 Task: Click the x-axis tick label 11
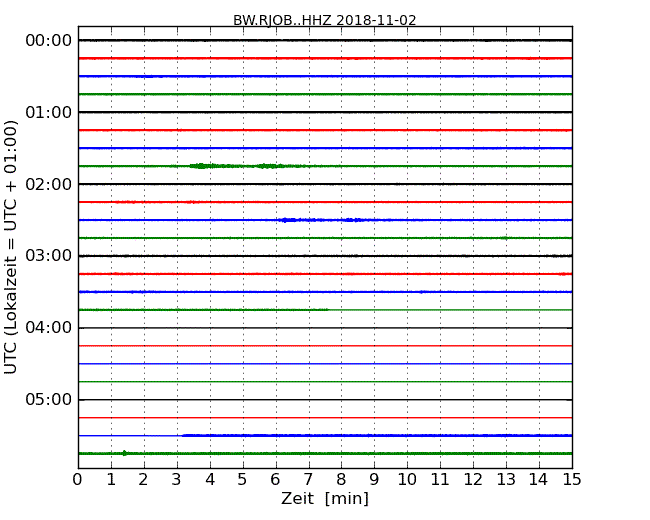click(x=440, y=479)
